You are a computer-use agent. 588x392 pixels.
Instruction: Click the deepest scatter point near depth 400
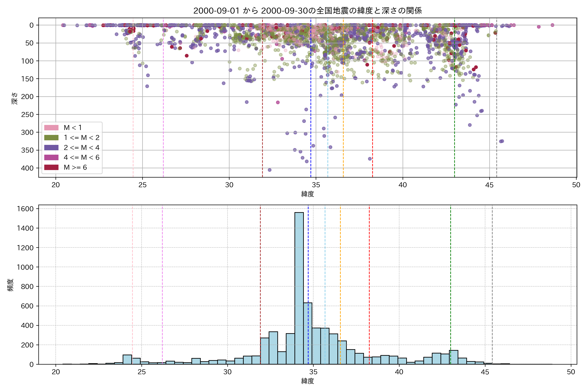click(x=269, y=170)
